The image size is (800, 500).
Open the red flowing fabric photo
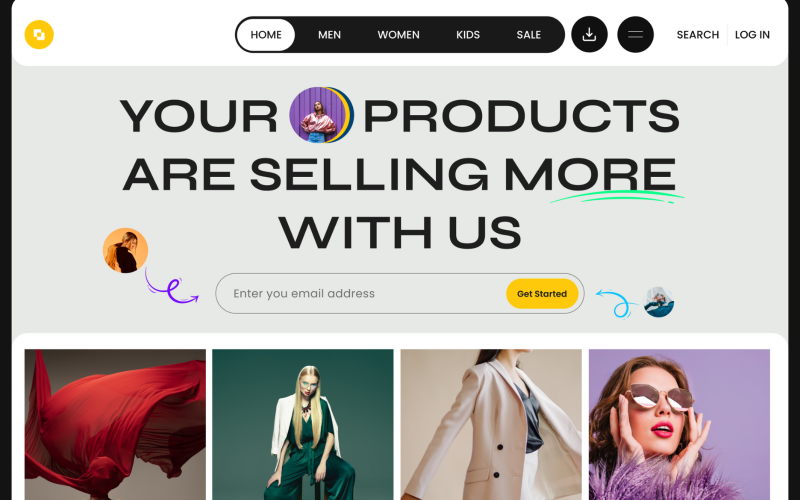[x=115, y=424]
